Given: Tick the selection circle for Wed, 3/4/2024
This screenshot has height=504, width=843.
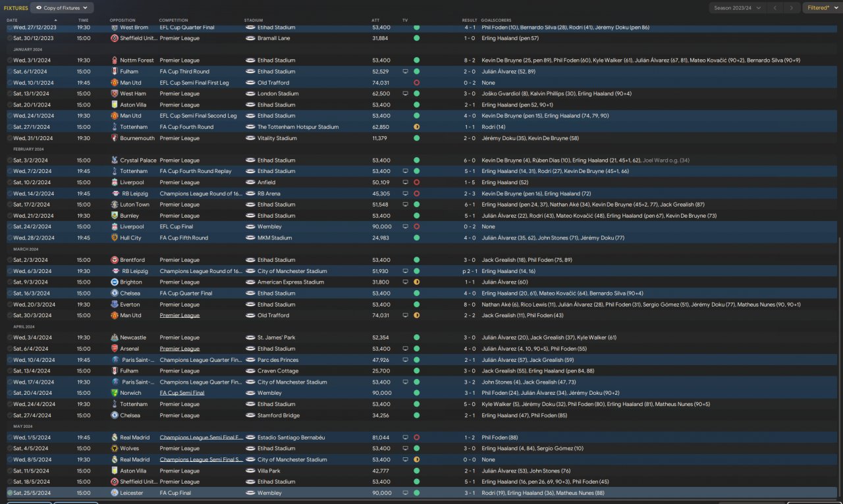Looking at the screenshot, I should 10,338.
